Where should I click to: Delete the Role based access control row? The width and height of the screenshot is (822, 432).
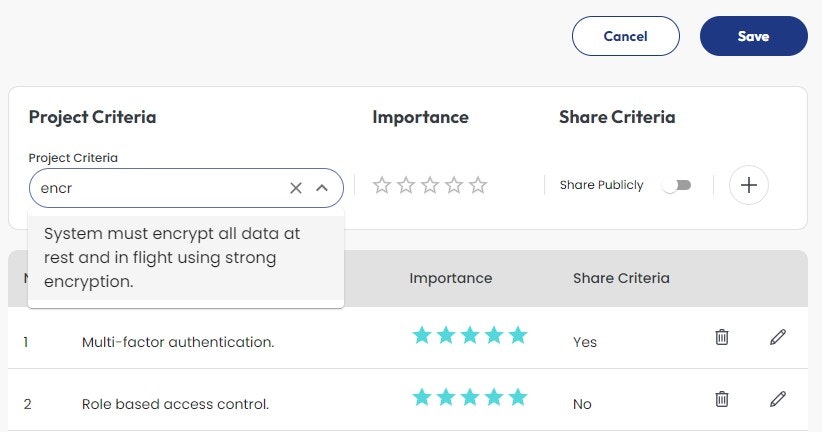pos(722,399)
